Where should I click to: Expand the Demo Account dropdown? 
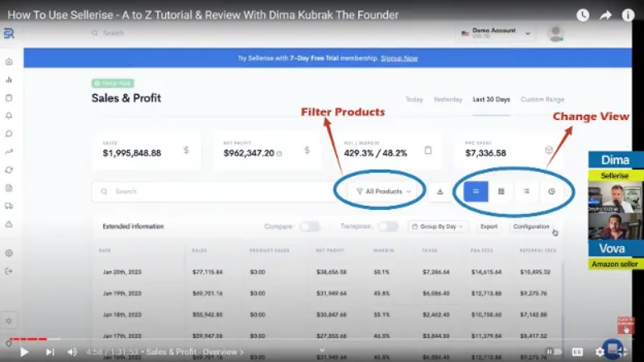[x=495, y=33]
